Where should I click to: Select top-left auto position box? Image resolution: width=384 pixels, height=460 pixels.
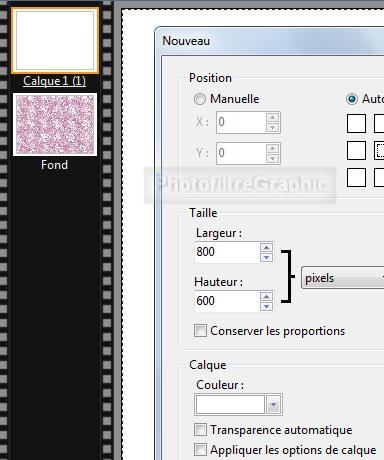pyautogui.click(x=356, y=124)
